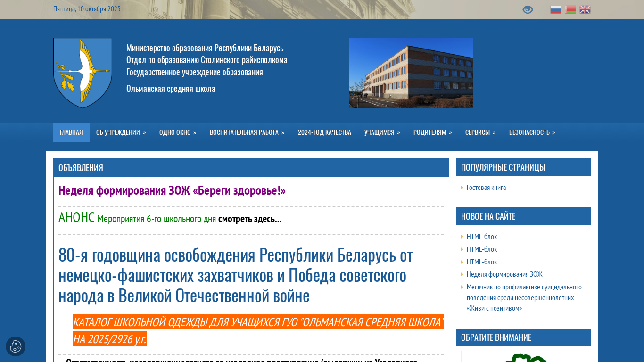Click the Ольманская средняя школа title

pyautogui.click(x=171, y=89)
